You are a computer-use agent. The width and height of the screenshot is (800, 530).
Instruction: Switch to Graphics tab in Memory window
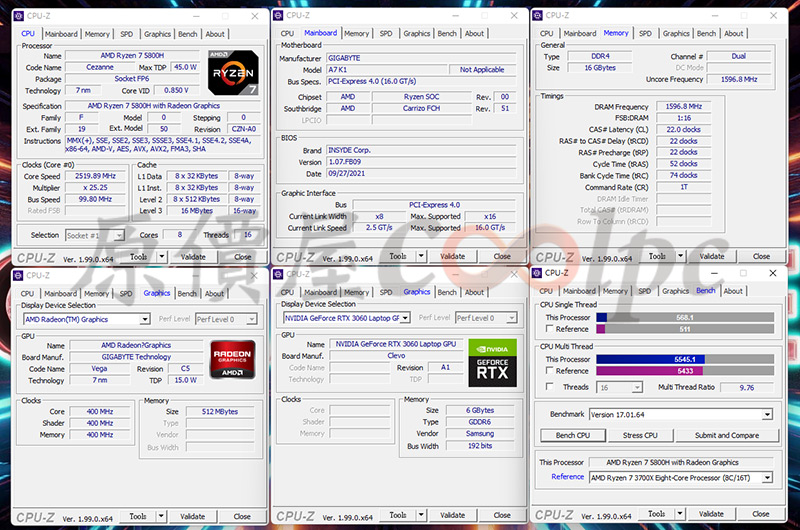676,34
